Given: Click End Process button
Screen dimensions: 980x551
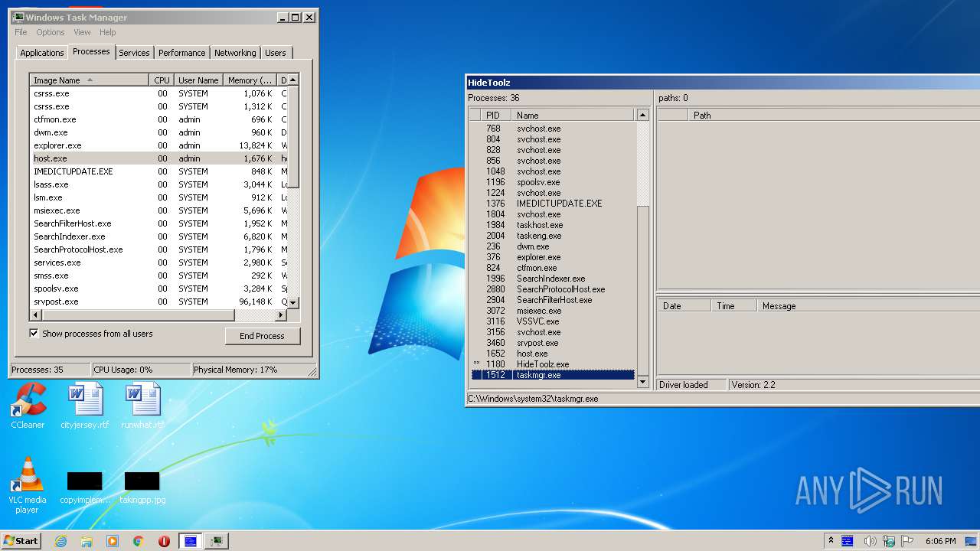Looking at the screenshot, I should coord(262,336).
